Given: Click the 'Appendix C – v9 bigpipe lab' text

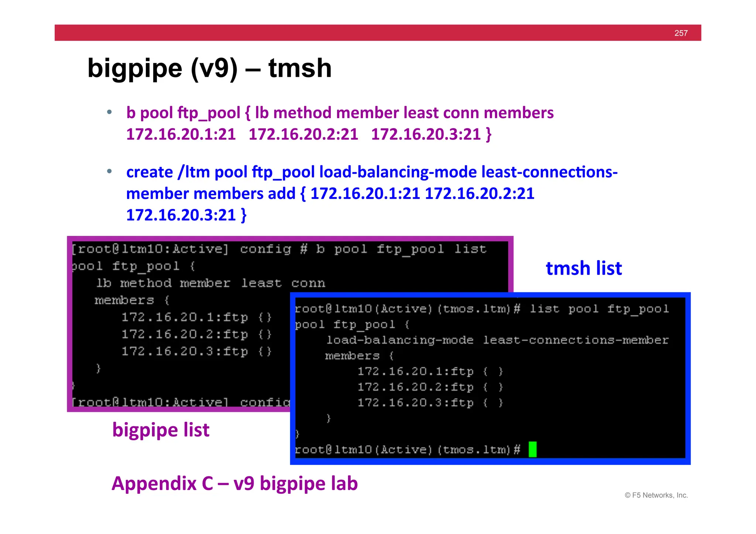Looking at the screenshot, I should point(235,484).
